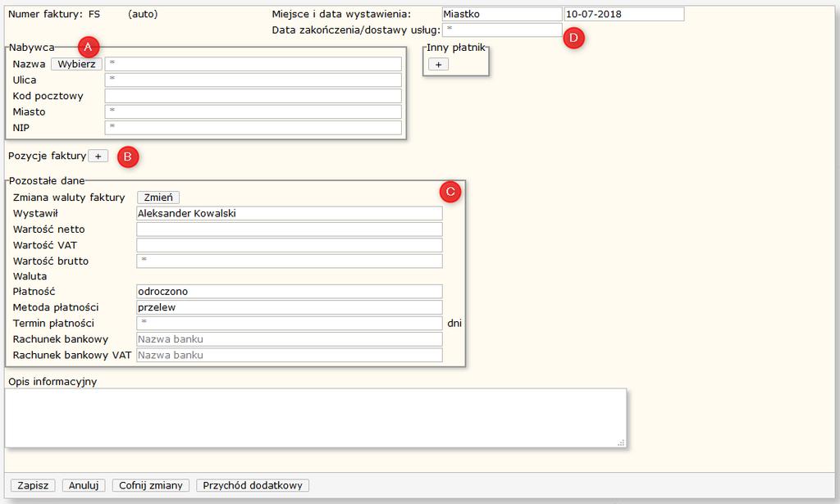The image size is (840, 504).
Task: Click the Numer faktury label
Action: (x=46, y=15)
